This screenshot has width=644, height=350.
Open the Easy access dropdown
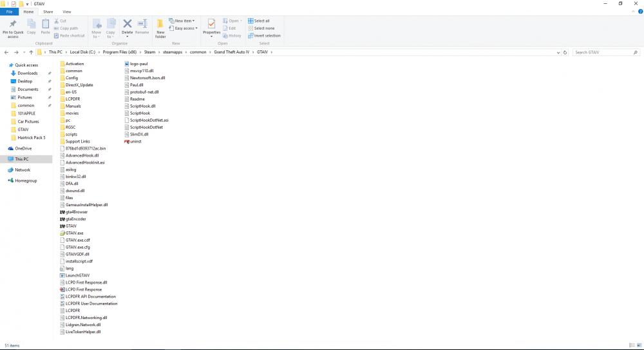(x=183, y=28)
